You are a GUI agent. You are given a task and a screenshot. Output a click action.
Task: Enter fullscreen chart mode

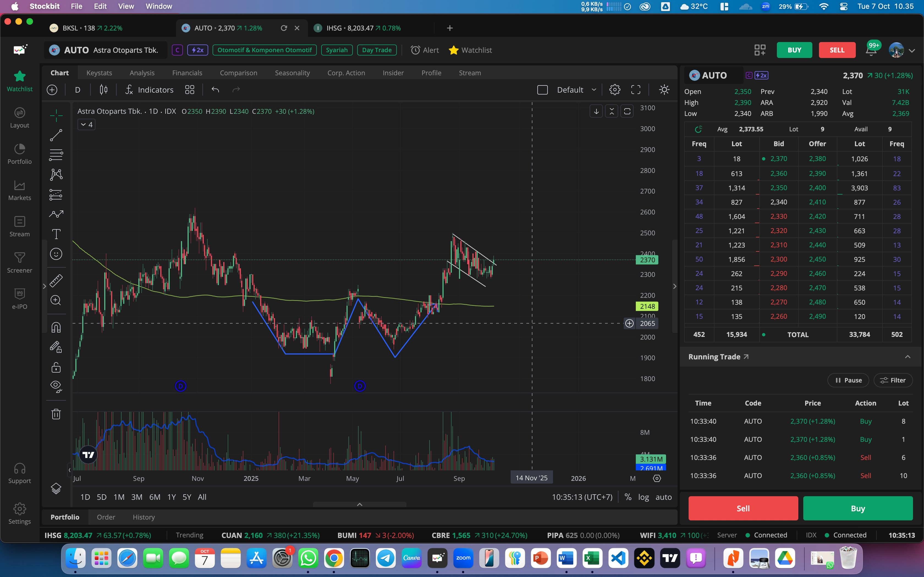point(636,90)
